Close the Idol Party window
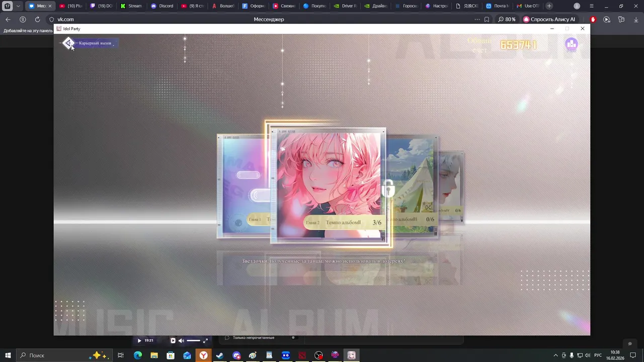 pos(583,29)
